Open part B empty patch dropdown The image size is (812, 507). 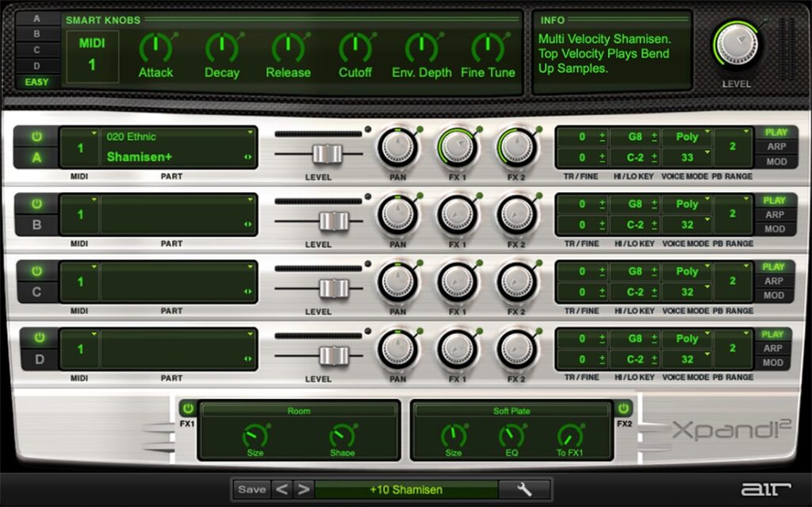(x=178, y=204)
